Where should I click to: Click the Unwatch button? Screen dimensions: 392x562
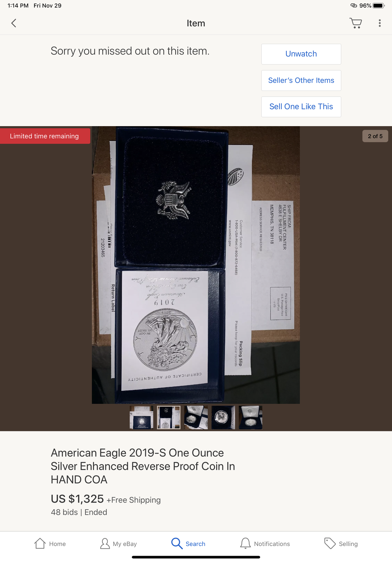pyautogui.click(x=301, y=54)
